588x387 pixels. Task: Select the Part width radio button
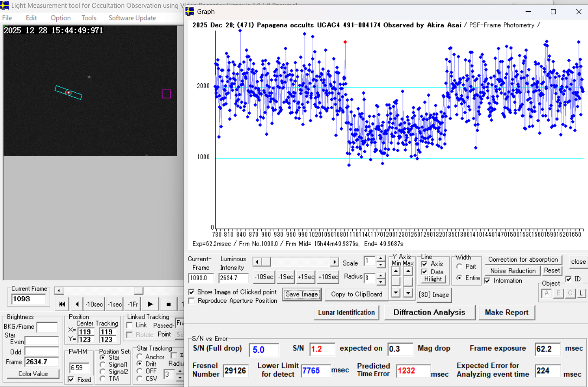459,267
